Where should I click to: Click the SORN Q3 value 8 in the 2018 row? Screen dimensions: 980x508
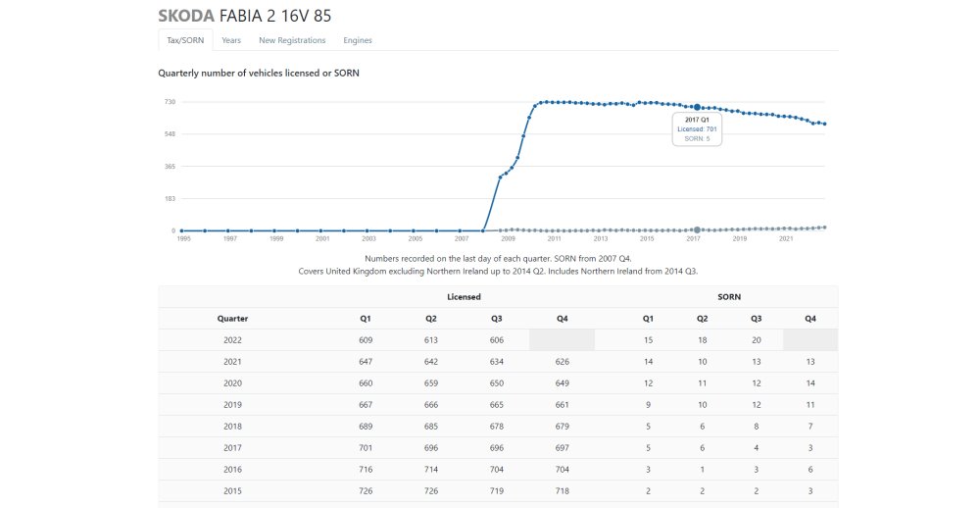(757, 427)
